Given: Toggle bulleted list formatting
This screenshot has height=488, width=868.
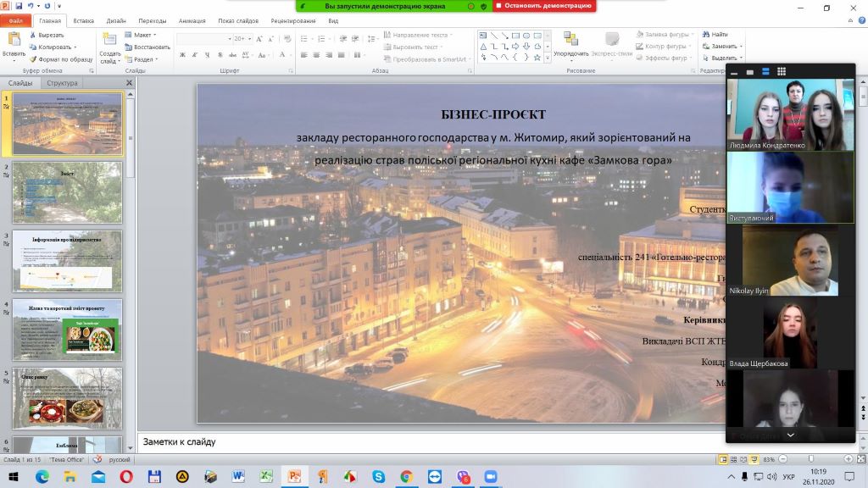Looking at the screenshot, I should click(x=304, y=39).
